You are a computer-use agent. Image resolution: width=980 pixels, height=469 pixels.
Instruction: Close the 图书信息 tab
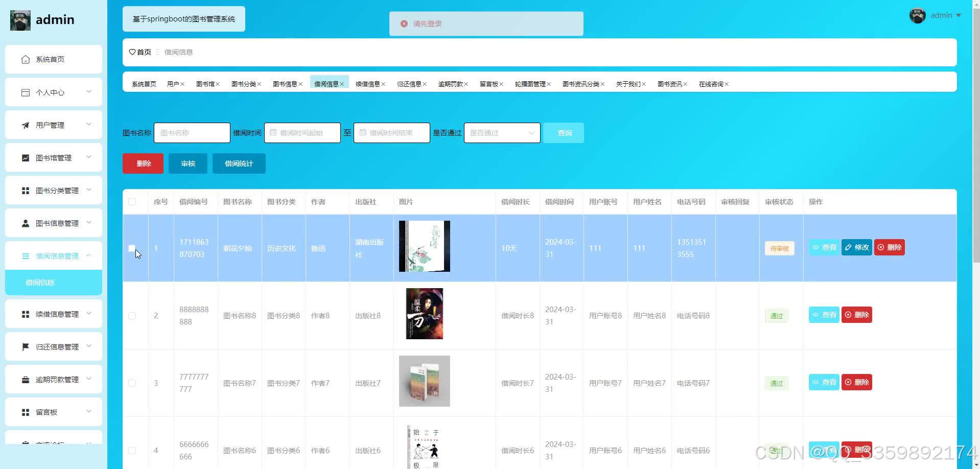[x=300, y=84]
